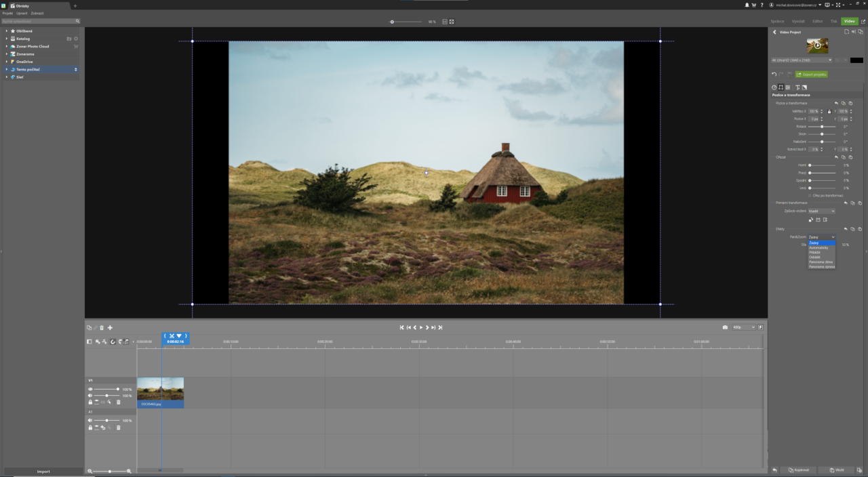The width and height of the screenshot is (868, 477).
Task: Enable the Ořez po transformaci checkbox
Action: coord(810,195)
